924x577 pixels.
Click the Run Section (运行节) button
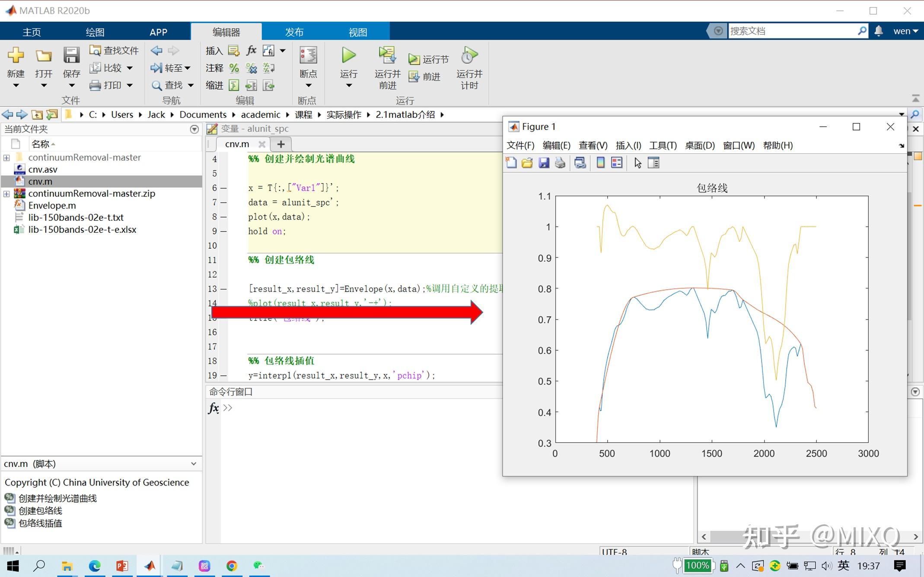429,59
